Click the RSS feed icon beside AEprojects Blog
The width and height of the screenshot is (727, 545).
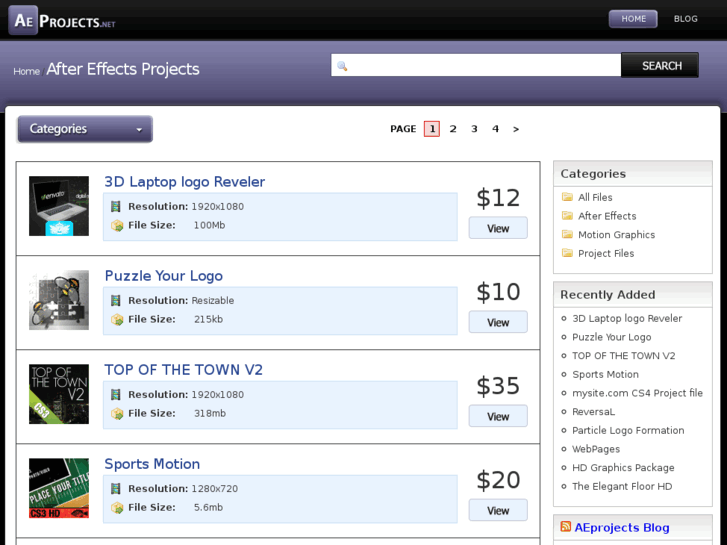click(565, 526)
